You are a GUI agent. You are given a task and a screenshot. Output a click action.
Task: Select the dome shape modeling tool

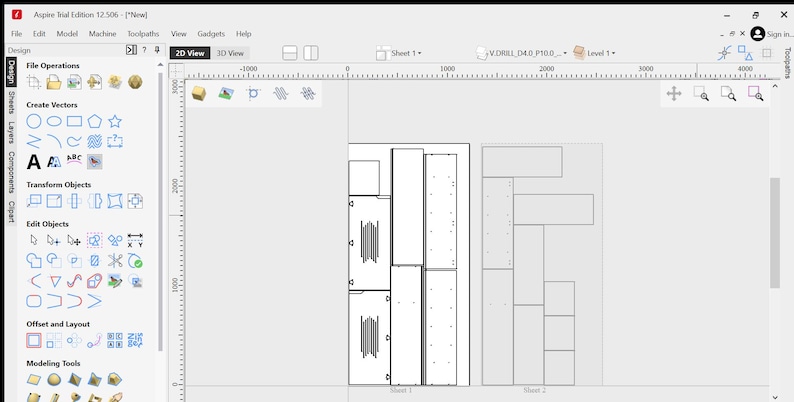tap(54, 380)
